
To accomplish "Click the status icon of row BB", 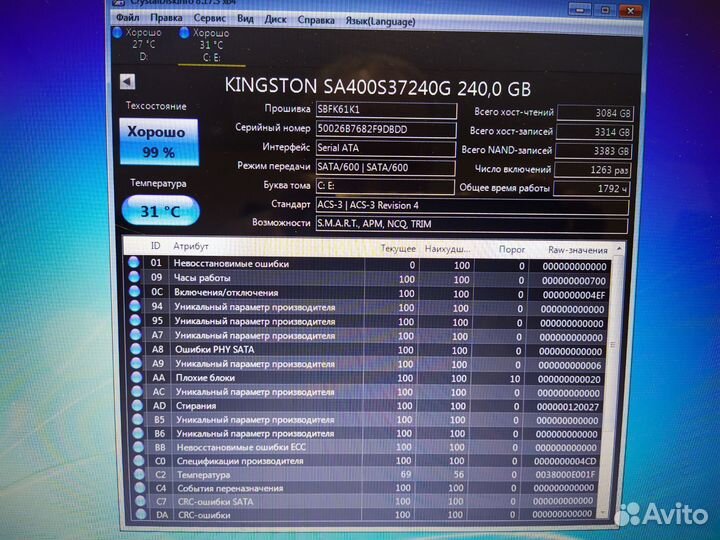I will (139, 446).
